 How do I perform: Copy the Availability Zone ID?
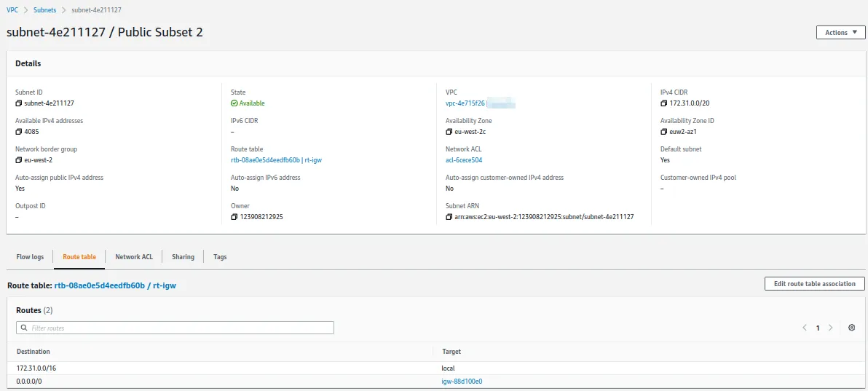664,132
